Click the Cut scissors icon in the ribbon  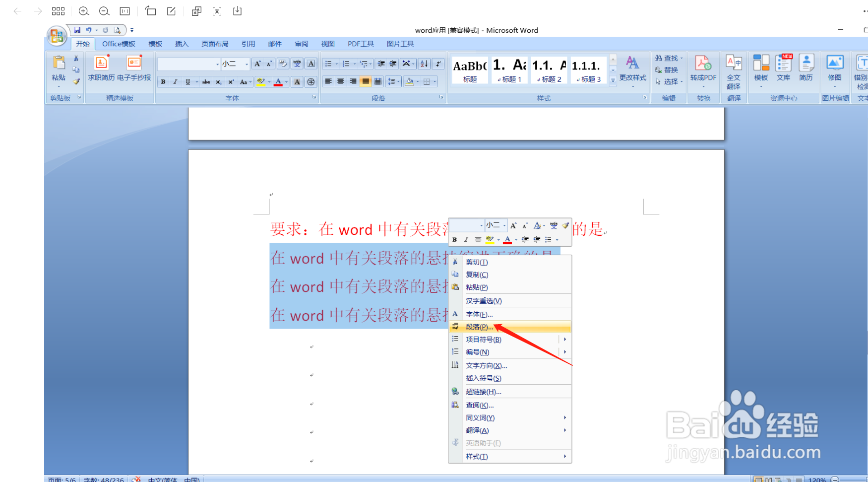coord(76,59)
